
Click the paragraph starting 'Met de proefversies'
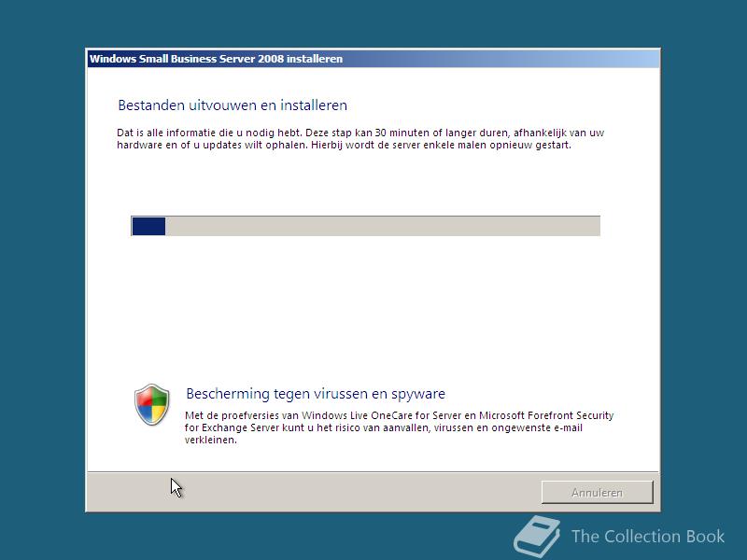coord(400,427)
